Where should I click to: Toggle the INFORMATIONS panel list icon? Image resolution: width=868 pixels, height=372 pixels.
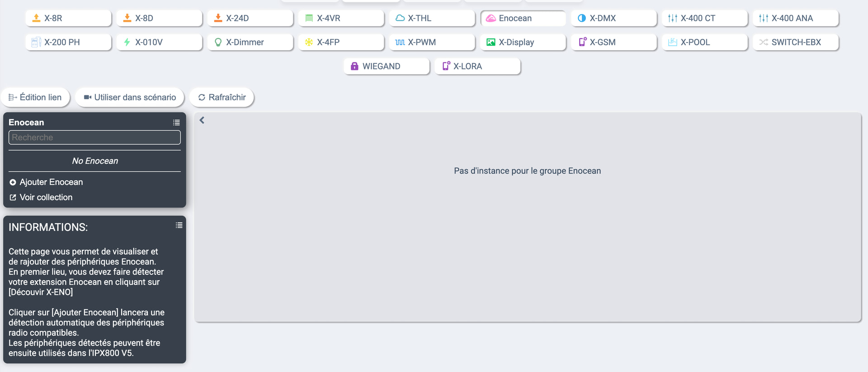tap(179, 225)
